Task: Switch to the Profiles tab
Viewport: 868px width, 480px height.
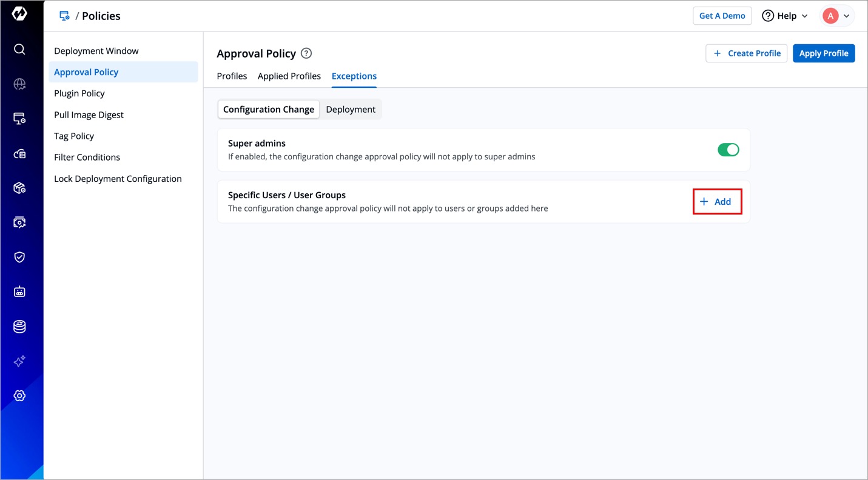Action: coord(232,76)
